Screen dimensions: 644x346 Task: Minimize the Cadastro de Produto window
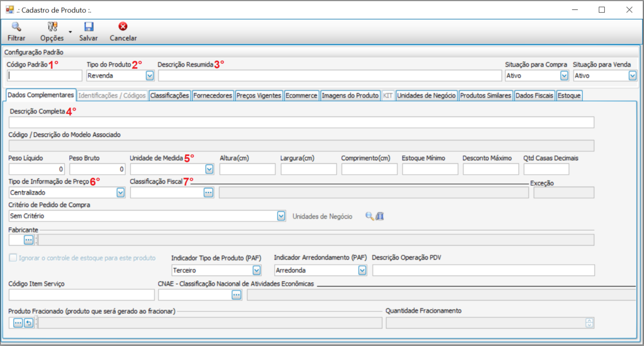click(x=575, y=10)
